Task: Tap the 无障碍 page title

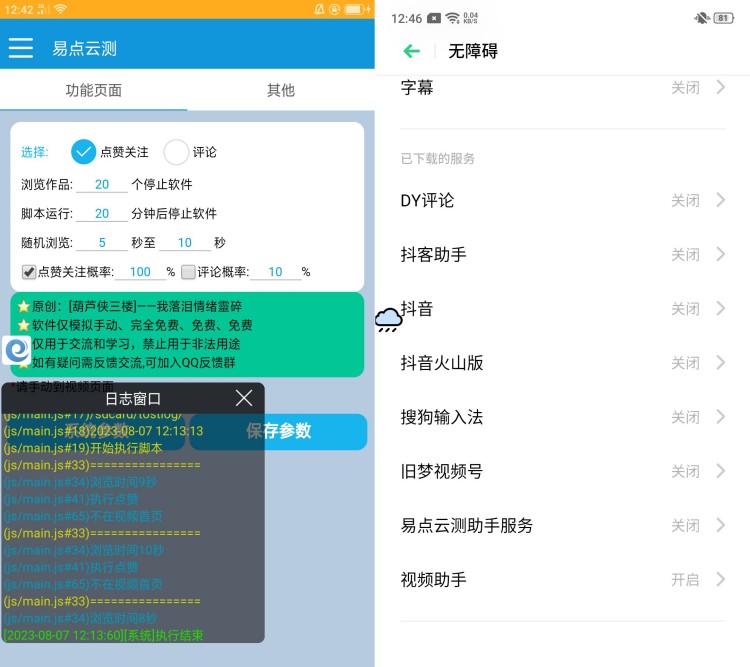Action: coord(473,51)
